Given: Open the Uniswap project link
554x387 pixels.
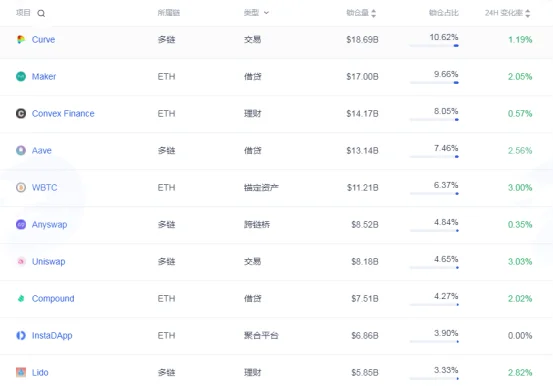Looking at the screenshot, I should coord(48,262).
